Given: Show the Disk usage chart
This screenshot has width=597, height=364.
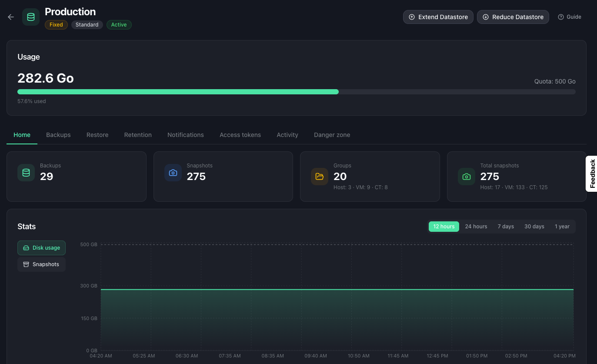Looking at the screenshot, I should (x=41, y=248).
